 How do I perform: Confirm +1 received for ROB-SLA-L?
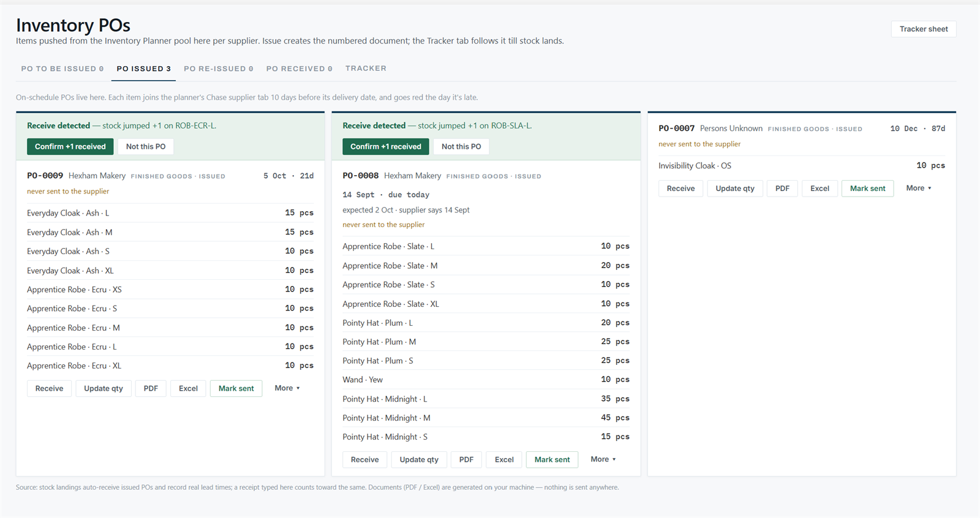pos(386,146)
